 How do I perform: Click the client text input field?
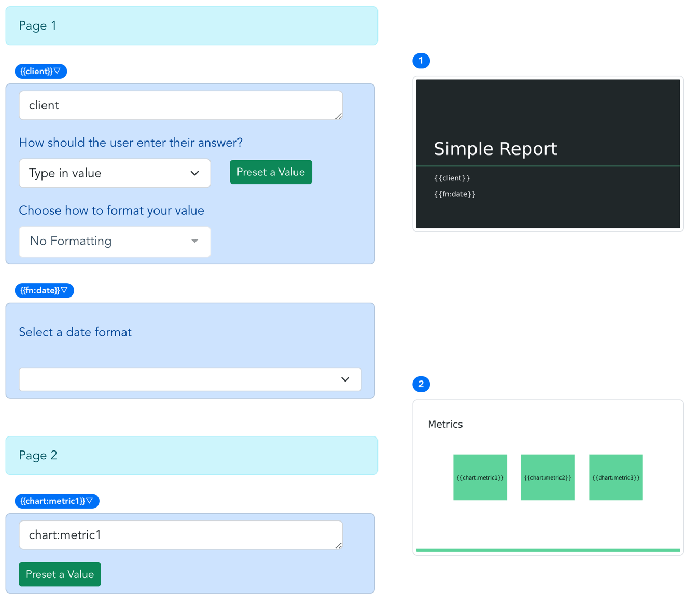(x=180, y=105)
